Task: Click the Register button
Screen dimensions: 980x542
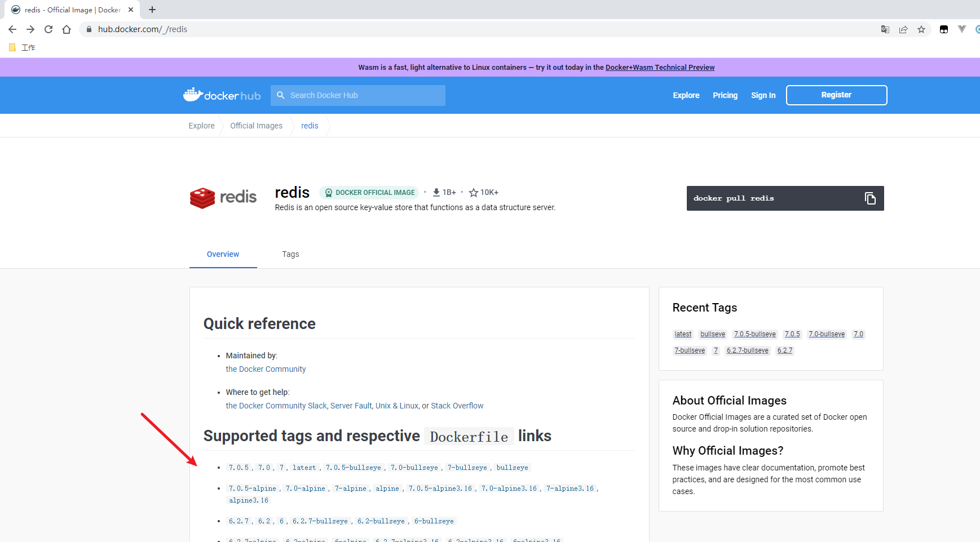Action: (x=836, y=95)
